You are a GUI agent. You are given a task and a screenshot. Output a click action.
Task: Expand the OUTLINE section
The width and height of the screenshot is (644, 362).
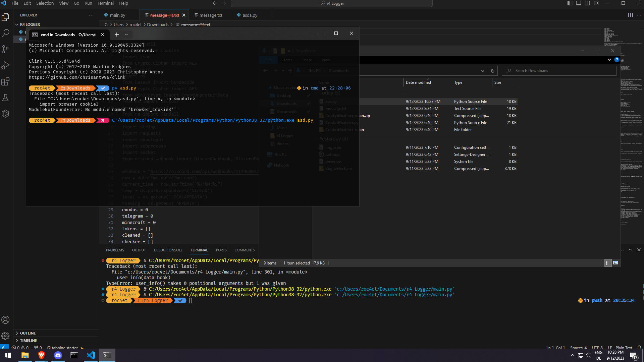click(28, 333)
